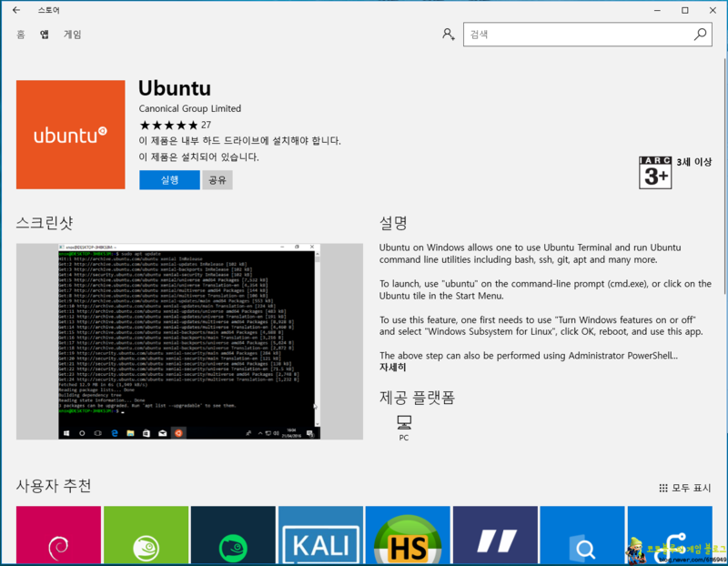Go back using the back arrow
This screenshot has height=566, width=728.
(x=16, y=10)
